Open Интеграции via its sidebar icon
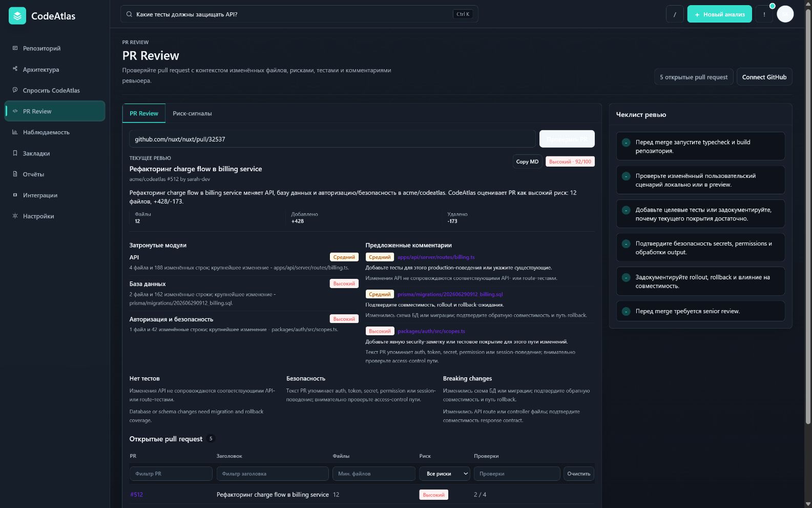 pos(15,195)
